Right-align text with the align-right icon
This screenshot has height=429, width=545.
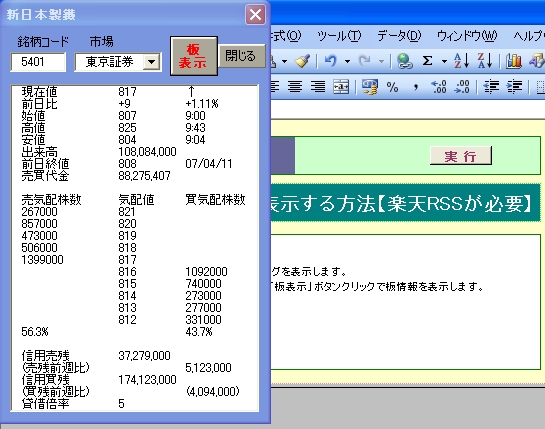[x=318, y=86]
